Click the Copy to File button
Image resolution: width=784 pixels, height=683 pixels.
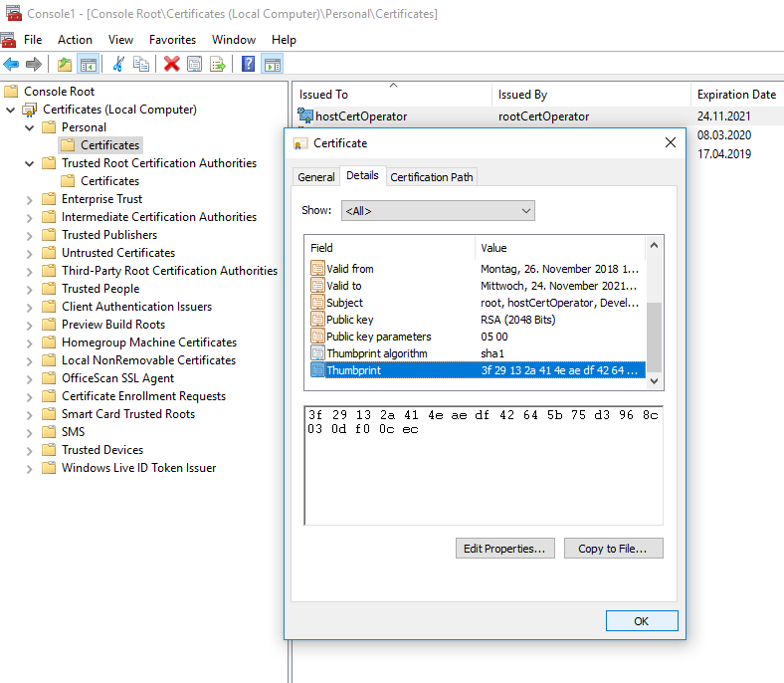click(613, 549)
